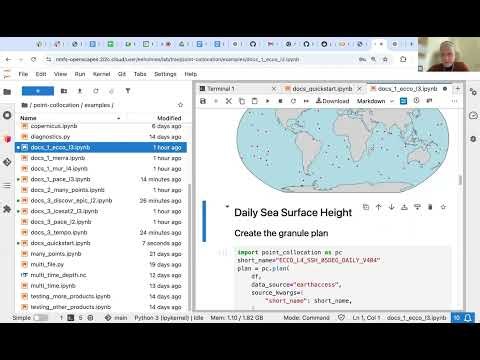The height and width of the screenshot is (360, 480).
Task: Open the table of contents sidebar icon
Action: 7,185
